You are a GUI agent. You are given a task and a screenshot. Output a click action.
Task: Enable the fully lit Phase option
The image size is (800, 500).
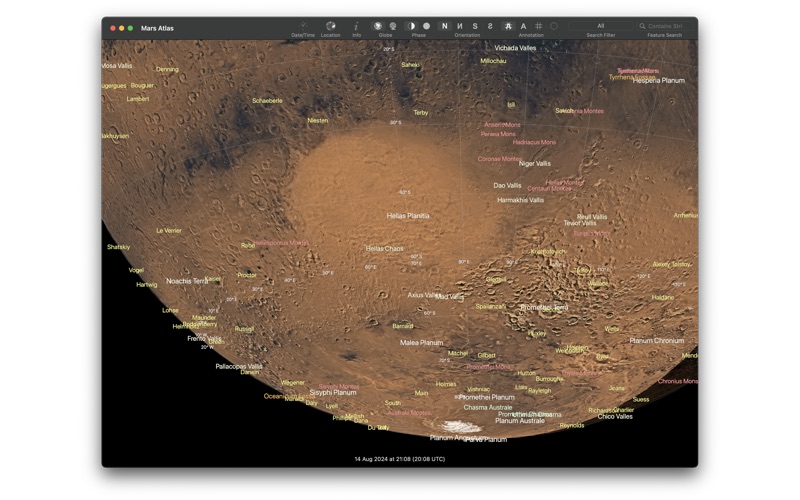click(x=427, y=26)
